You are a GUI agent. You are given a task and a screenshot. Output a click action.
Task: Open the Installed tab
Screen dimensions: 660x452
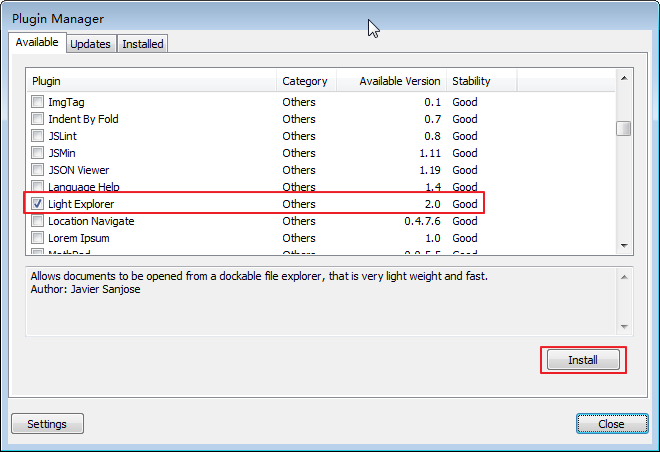click(x=143, y=44)
